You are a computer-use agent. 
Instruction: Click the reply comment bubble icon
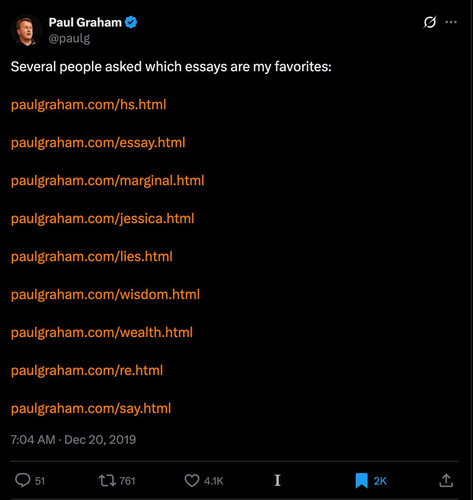pyautogui.click(x=23, y=481)
